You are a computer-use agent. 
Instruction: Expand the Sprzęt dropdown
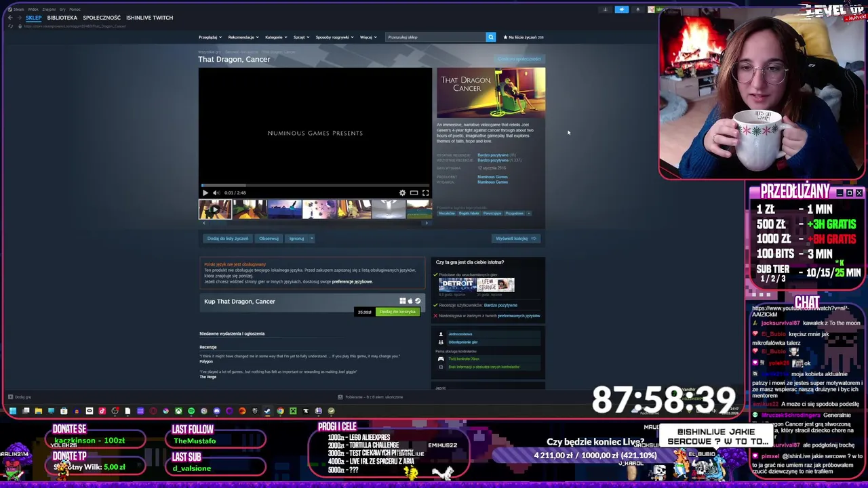click(301, 37)
